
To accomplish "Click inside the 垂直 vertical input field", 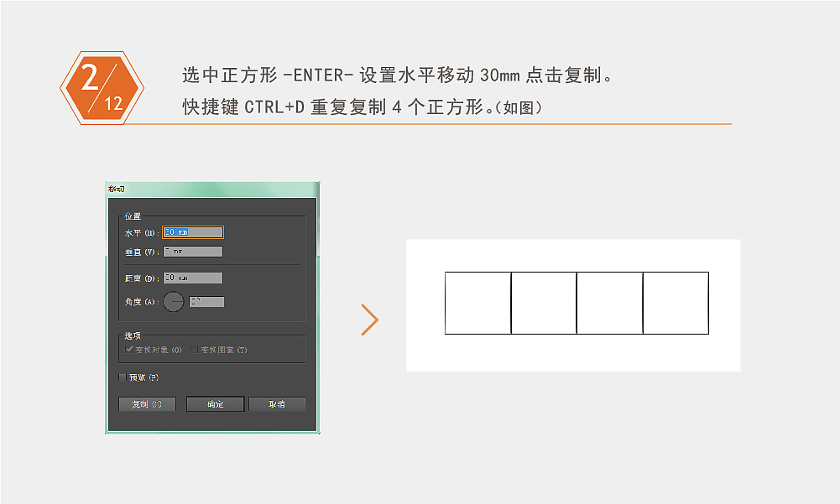I will click(193, 251).
